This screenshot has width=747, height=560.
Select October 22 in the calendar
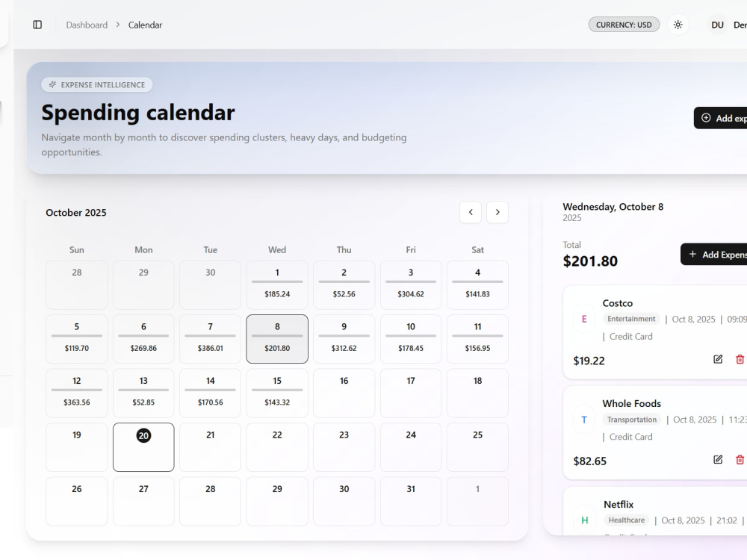click(277, 447)
